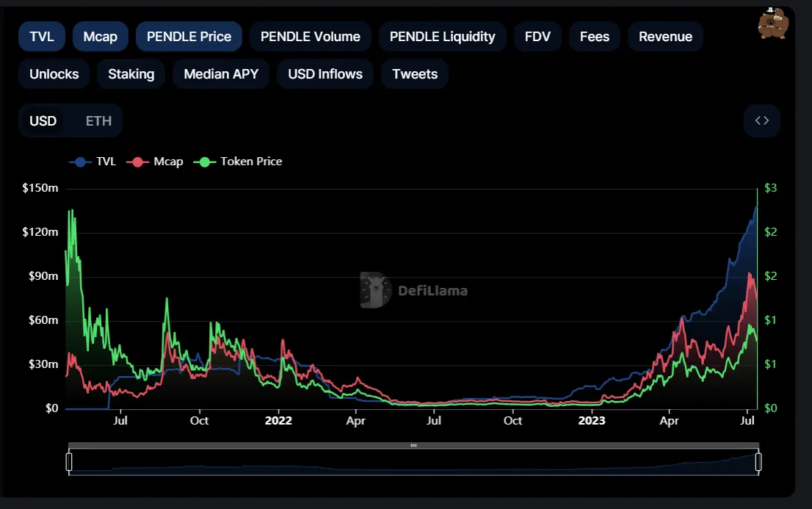Click the 2023 x-axis label
This screenshot has height=509, width=812.
[x=592, y=420]
